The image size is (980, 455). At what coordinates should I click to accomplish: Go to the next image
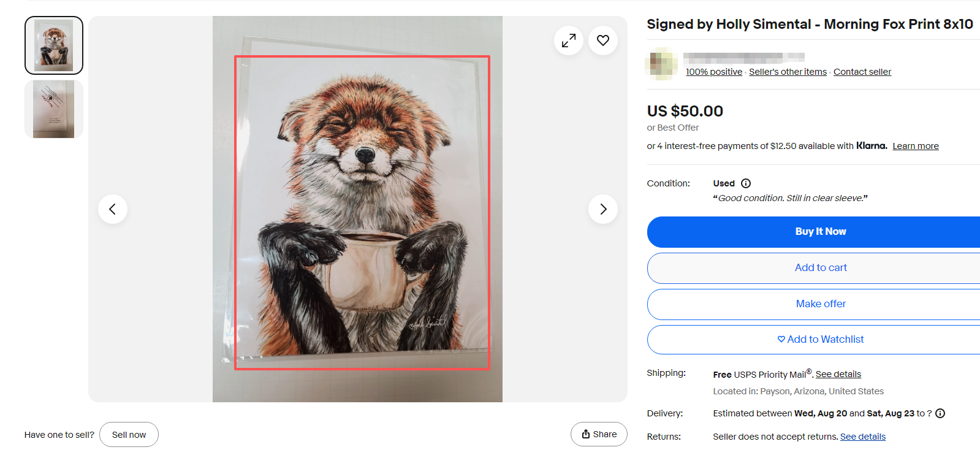pyautogui.click(x=603, y=209)
